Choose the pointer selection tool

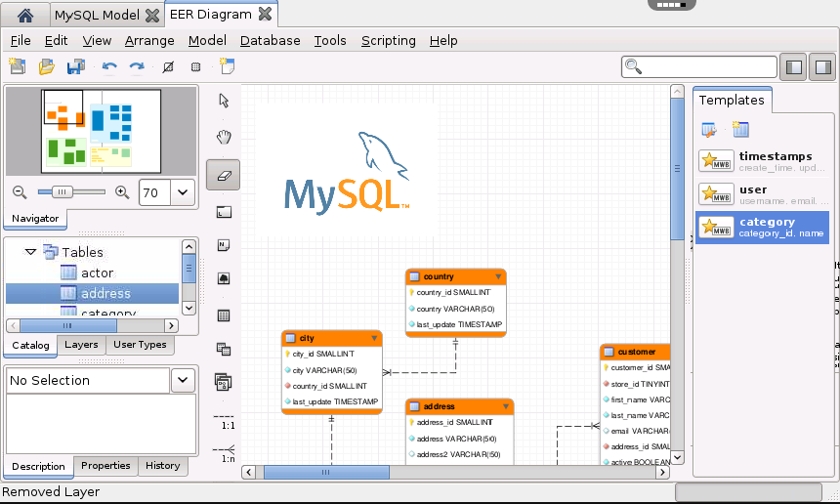tap(224, 100)
